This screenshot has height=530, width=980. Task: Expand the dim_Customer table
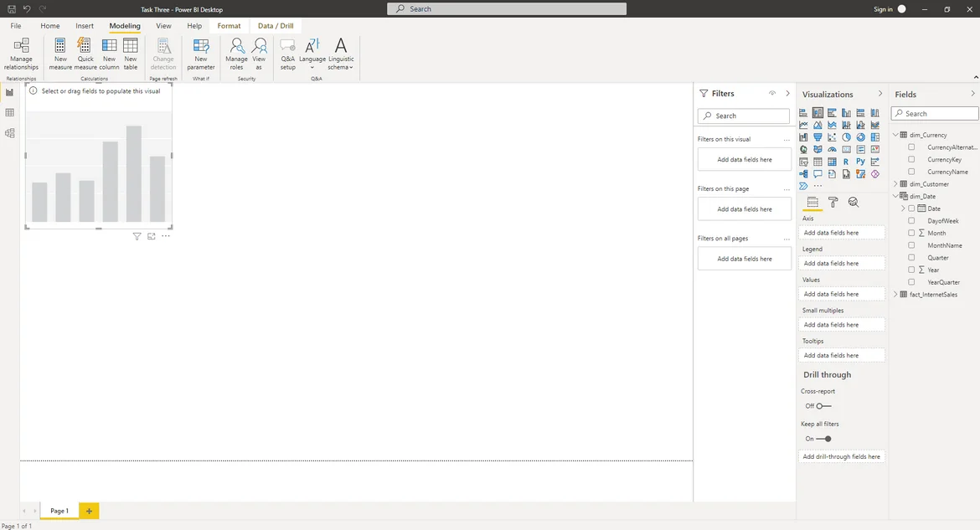[x=895, y=184]
